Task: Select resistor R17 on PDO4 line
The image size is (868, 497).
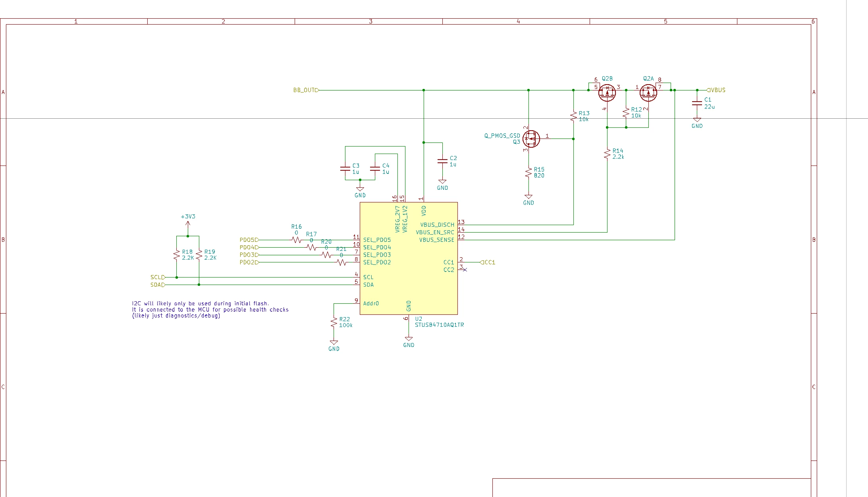Action: 311,247
